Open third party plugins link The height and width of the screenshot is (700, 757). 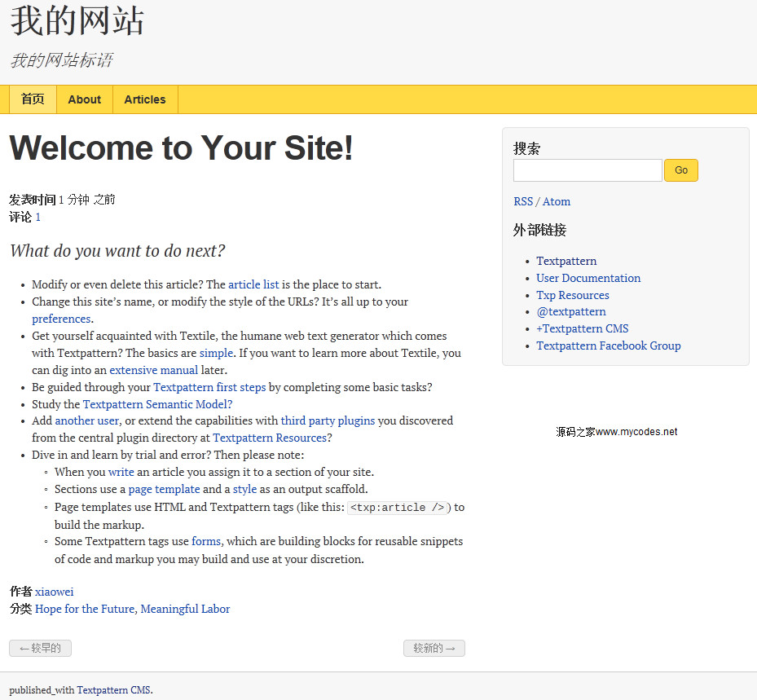328,421
